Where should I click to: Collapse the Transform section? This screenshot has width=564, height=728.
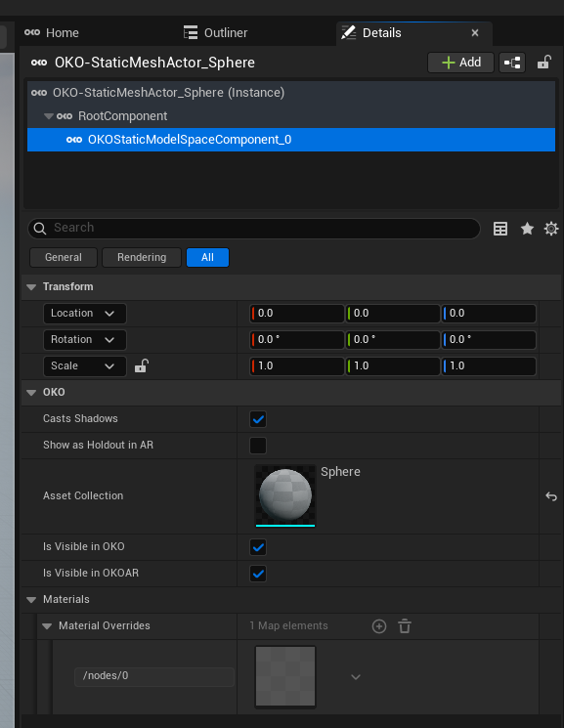coord(31,287)
